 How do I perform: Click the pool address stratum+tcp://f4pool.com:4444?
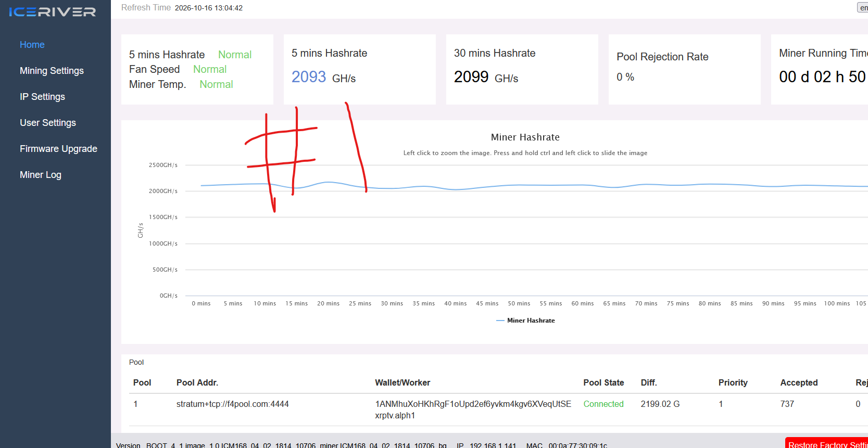(x=233, y=404)
